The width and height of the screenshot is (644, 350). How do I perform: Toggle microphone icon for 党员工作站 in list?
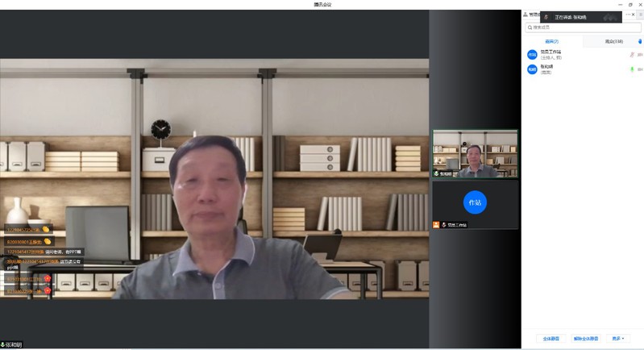(x=632, y=55)
